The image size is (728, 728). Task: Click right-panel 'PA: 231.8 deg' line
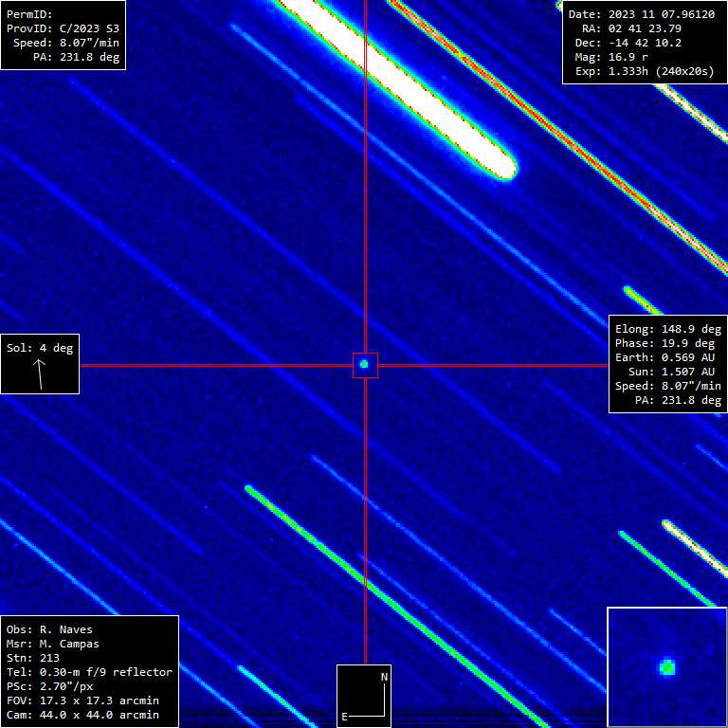pos(679,400)
